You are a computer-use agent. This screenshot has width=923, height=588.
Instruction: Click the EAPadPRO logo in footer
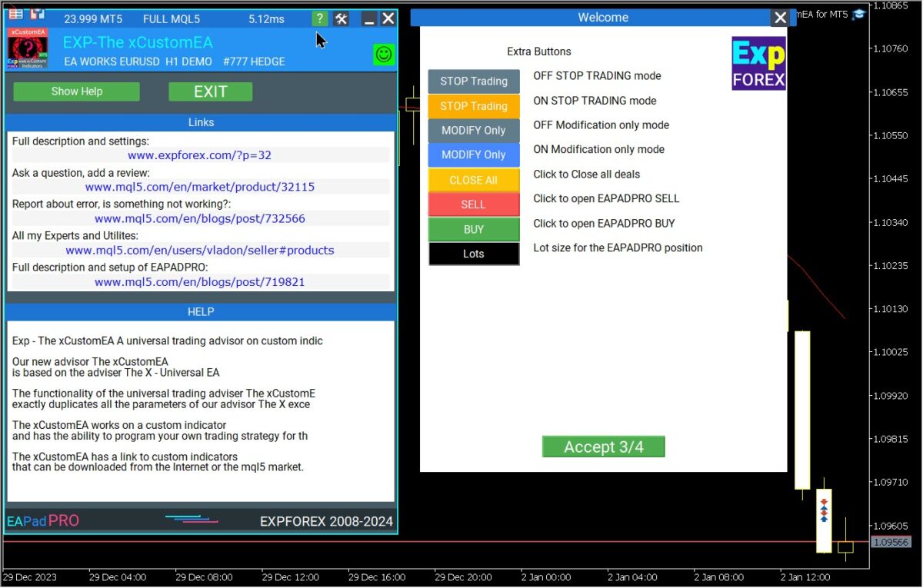(x=43, y=521)
